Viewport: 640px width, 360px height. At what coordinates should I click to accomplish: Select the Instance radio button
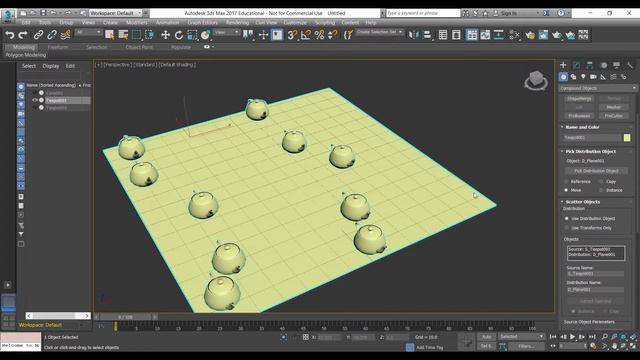pos(601,190)
